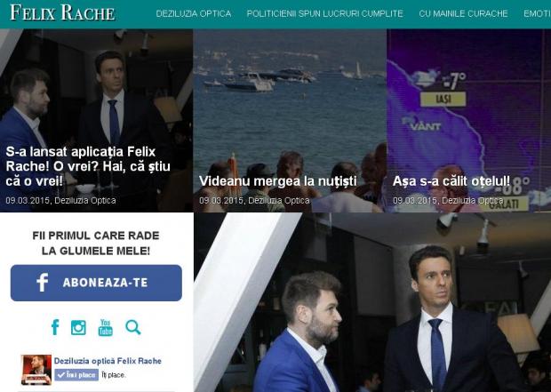Open the Facebook icon link
551x392 pixels.
pos(55,327)
